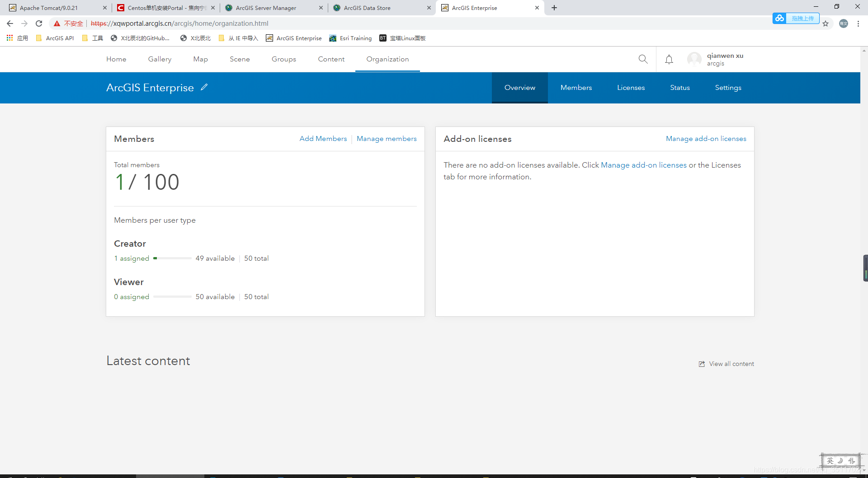The image size is (868, 478).
Task: Click Manage add-on licenses in card header
Action: point(706,139)
